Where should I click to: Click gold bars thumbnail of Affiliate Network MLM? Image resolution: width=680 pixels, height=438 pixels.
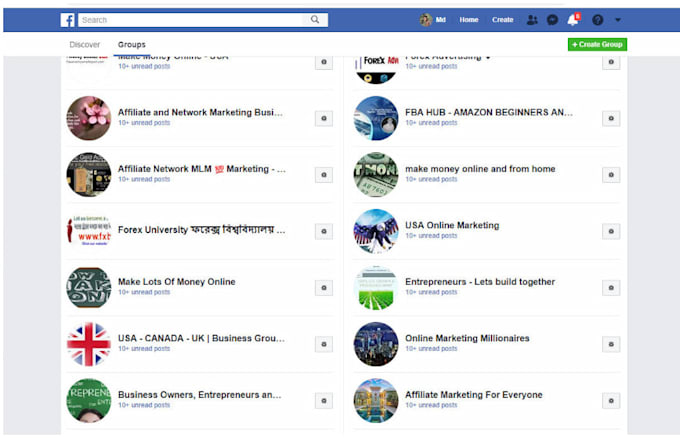(x=88, y=174)
